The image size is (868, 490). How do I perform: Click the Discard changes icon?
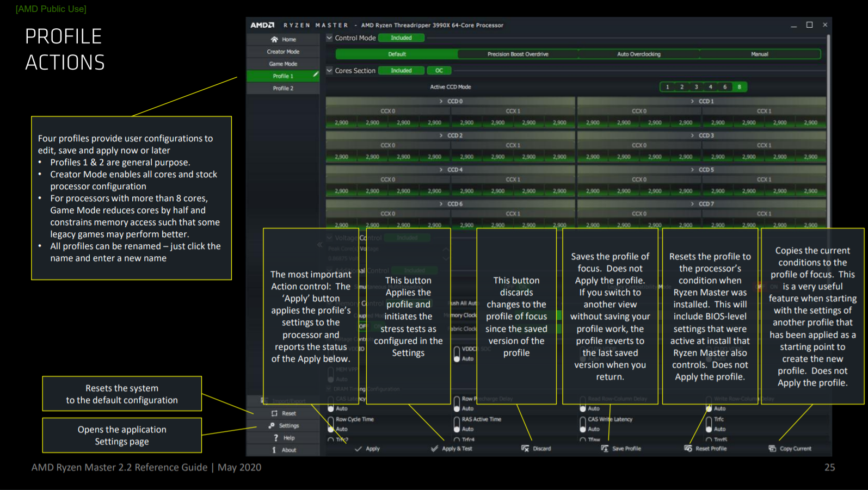(525, 449)
